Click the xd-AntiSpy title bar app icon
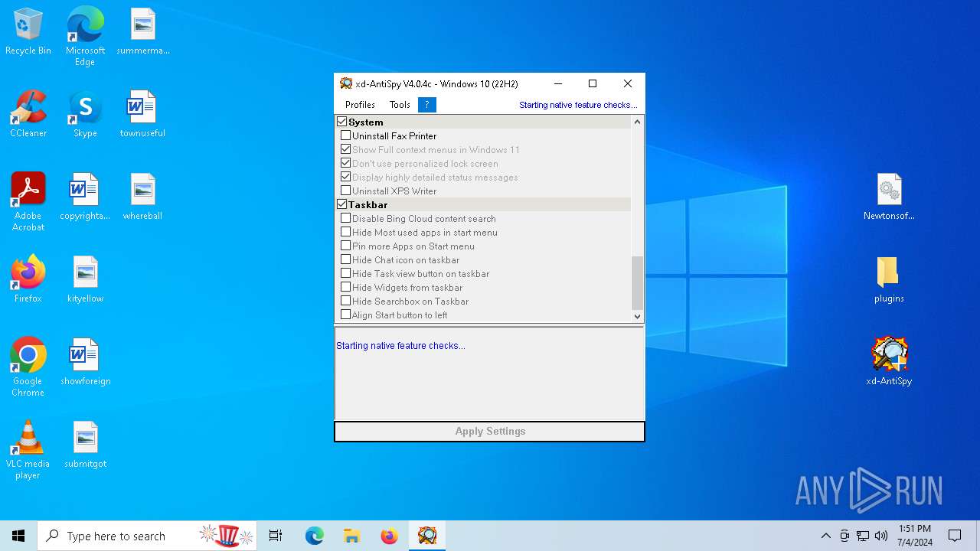The image size is (980, 551). (346, 83)
